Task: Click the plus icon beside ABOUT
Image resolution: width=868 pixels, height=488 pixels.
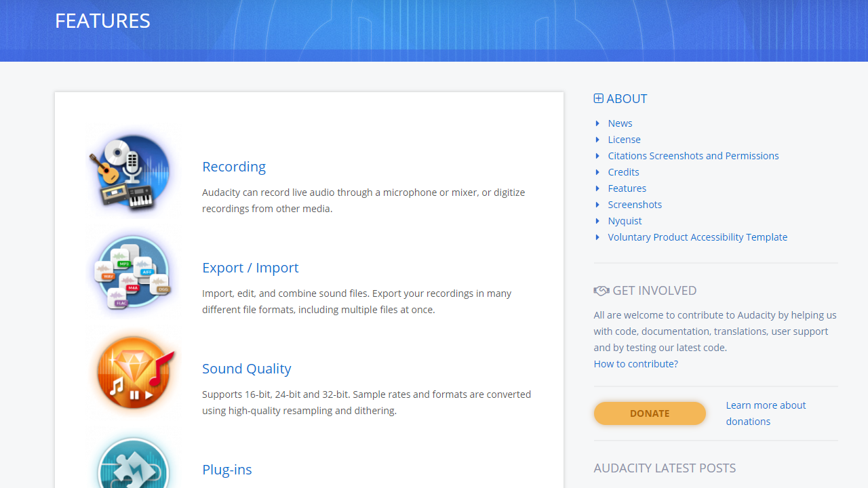Action: (598, 98)
